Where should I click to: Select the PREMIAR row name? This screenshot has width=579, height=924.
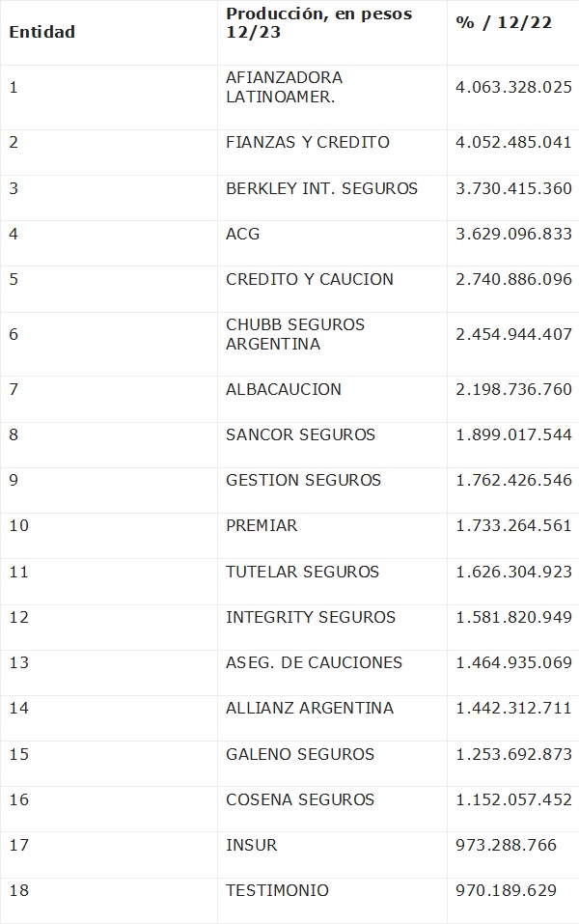tap(262, 525)
